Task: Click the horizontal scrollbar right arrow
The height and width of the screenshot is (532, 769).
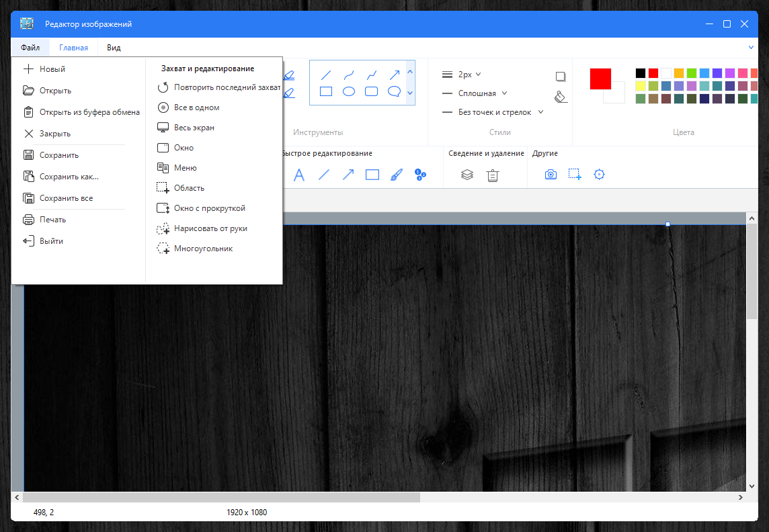Action: click(741, 497)
